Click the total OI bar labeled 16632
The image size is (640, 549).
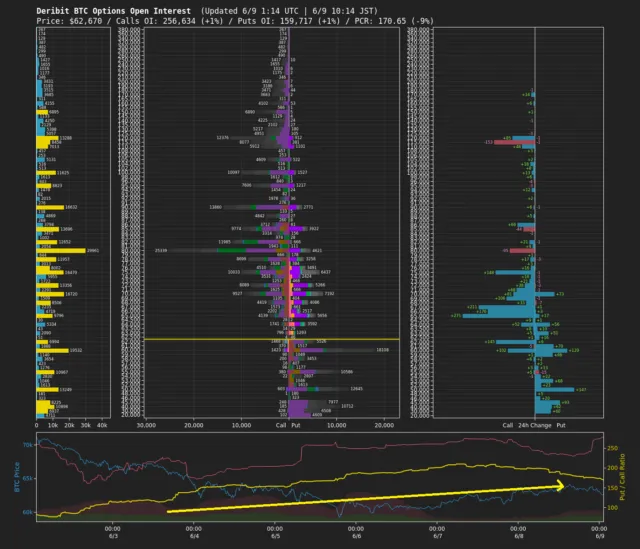coord(50,207)
